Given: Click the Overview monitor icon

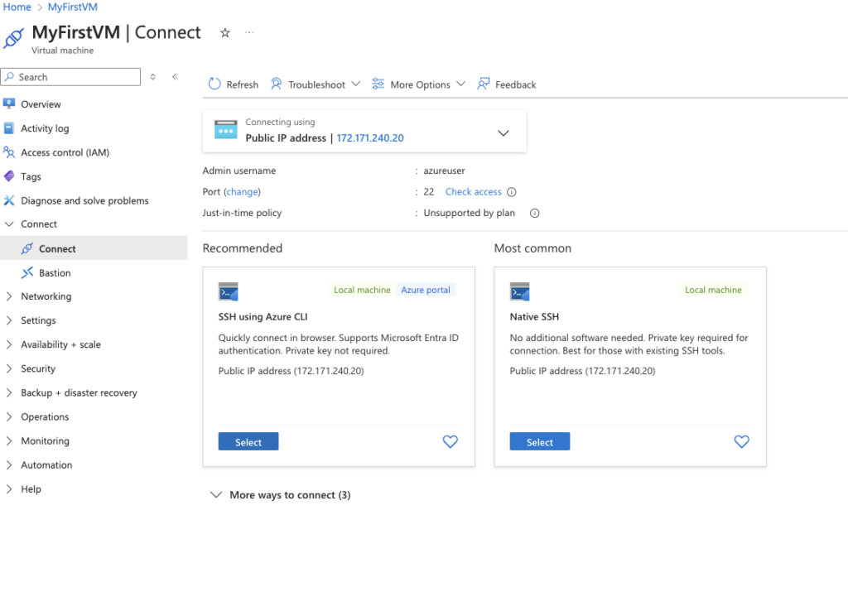Looking at the screenshot, I should click(x=8, y=103).
